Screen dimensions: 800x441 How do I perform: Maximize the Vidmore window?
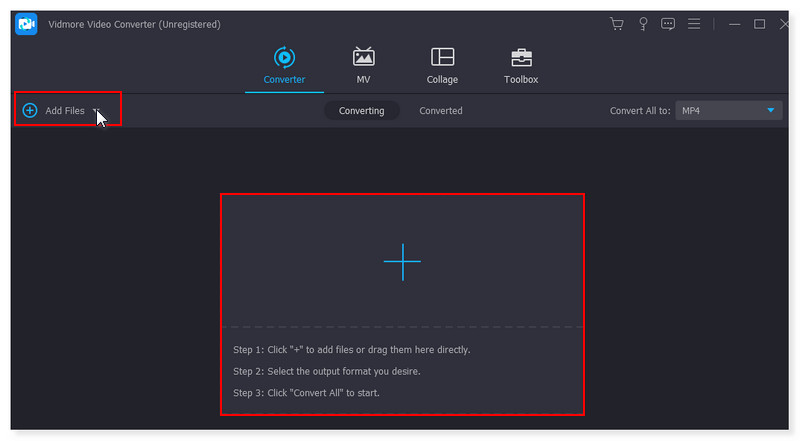pyautogui.click(x=760, y=24)
